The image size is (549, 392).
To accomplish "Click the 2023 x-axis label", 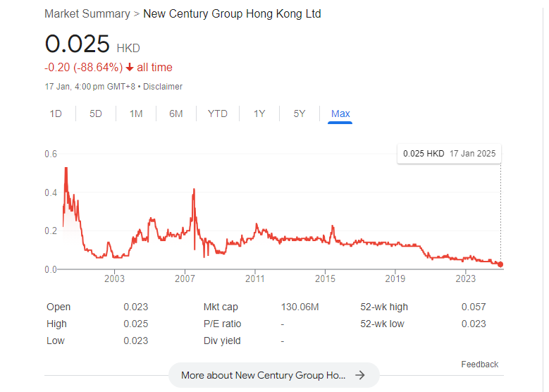I will (x=465, y=279).
